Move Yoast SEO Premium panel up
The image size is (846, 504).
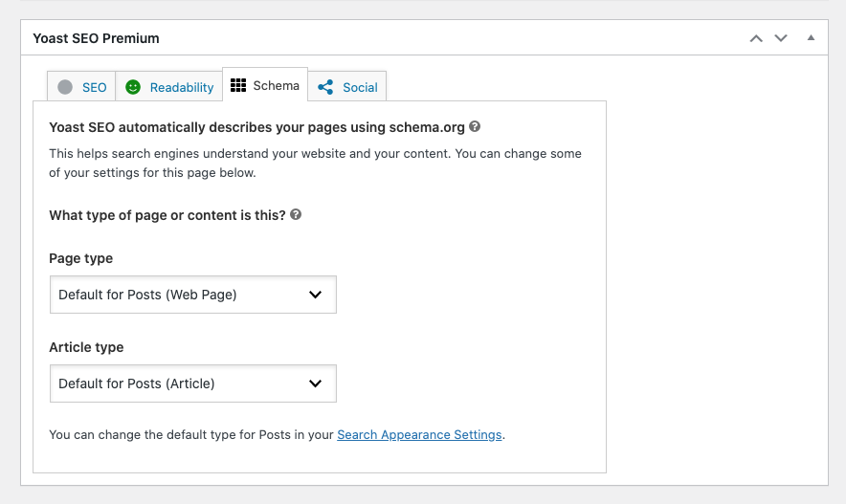(x=756, y=38)
